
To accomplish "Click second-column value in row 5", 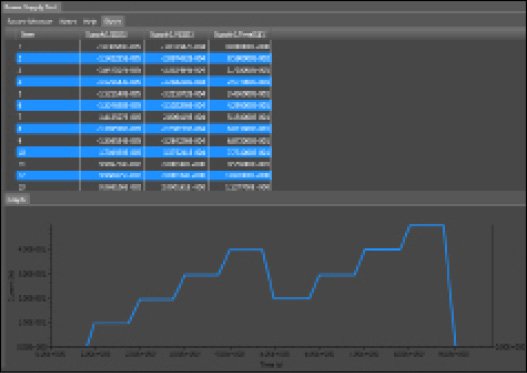I will pyautogui.click(x=119, y=93).
